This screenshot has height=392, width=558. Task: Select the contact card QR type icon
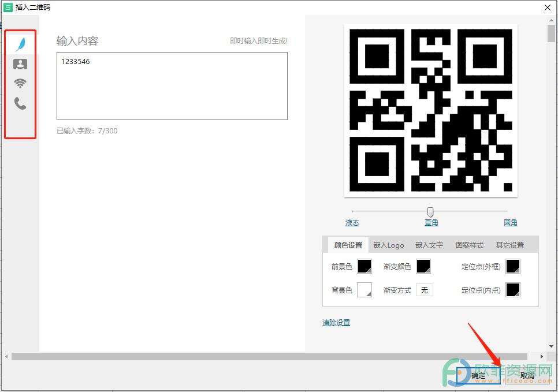(x=20, y=64)
